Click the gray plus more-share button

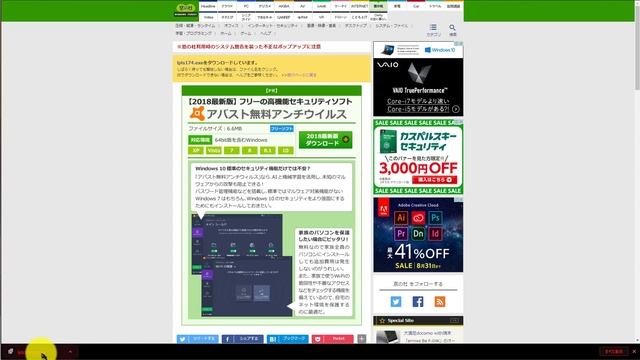coord(362,339)
